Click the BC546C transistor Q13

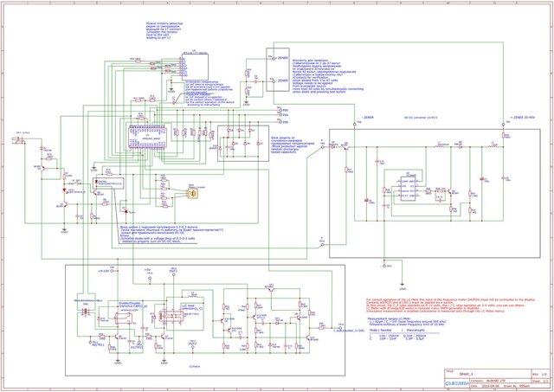(271, 288)
